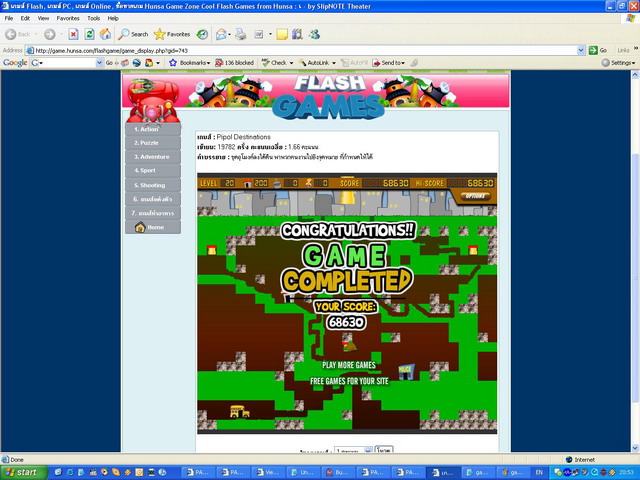Viewport: 640px width, 480px height.
Task: Select the 5. Shooting category
Action: [153, 185]
